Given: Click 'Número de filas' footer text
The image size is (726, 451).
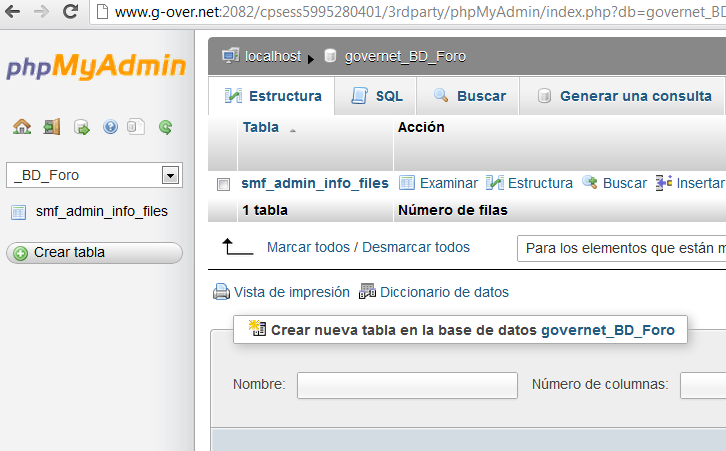Looking at the screenshot, I should point(453,210).
